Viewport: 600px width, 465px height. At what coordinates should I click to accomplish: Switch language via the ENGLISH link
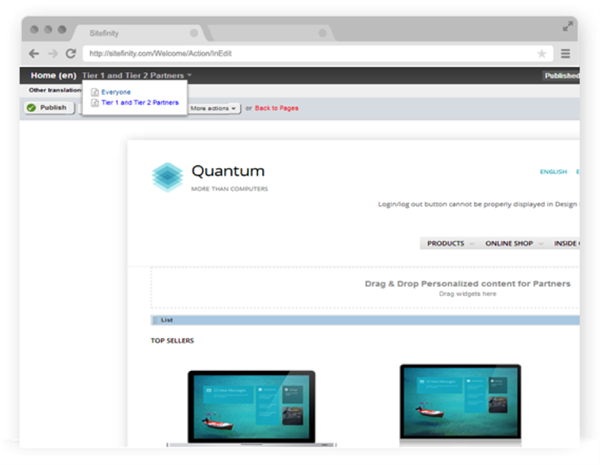(553, 172)
